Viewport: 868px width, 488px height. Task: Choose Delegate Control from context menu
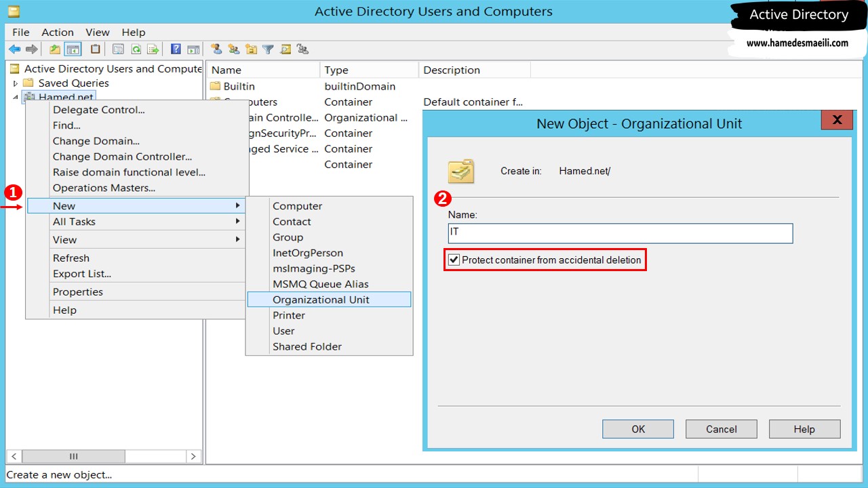click(x=136, y=110)
